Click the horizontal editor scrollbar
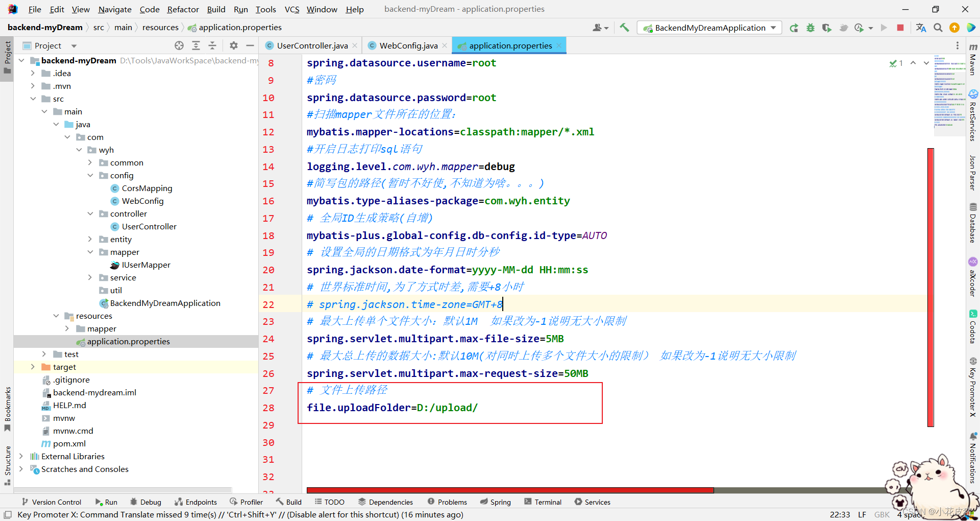Screen dimensions: 980x521 pos(510,490)
